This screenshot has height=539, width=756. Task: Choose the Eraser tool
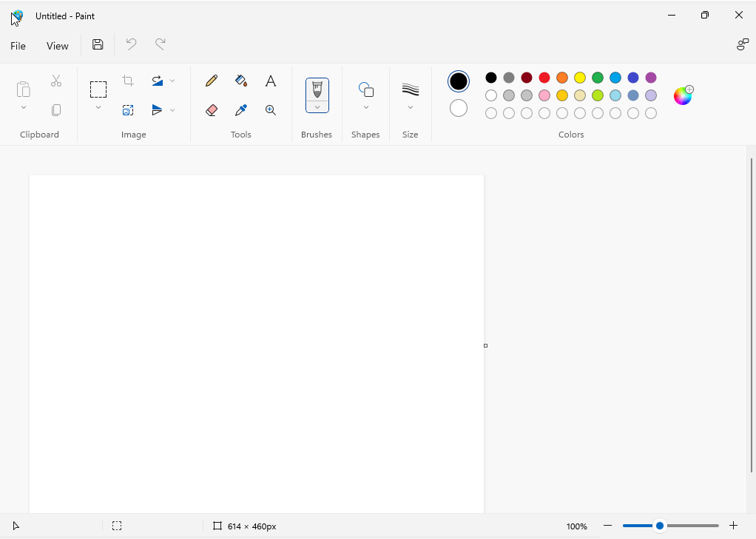click(x=211, y=109)
